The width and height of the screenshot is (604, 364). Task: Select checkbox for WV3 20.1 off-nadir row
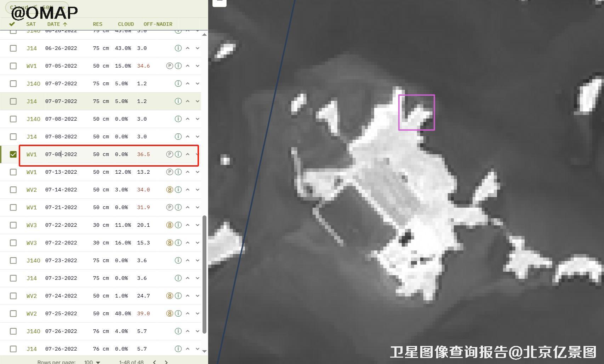pyautogui.click(x=13, y=225)
